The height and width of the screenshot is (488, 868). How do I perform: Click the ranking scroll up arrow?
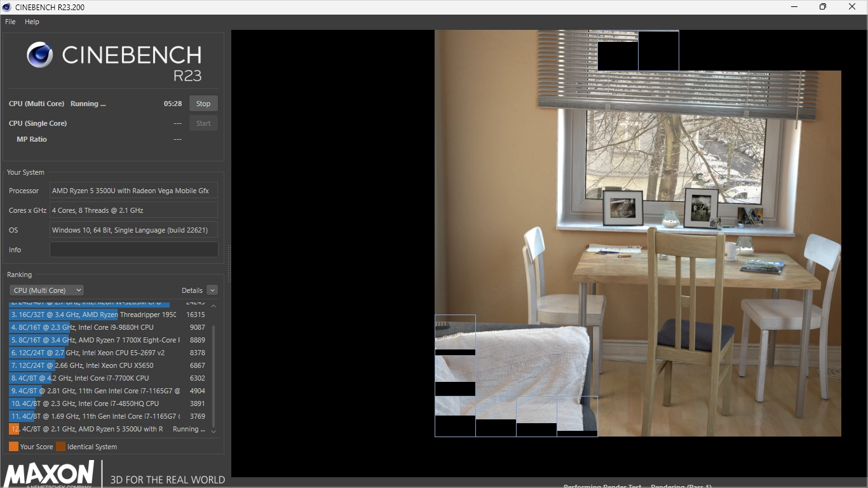click(x=214, y=306)
